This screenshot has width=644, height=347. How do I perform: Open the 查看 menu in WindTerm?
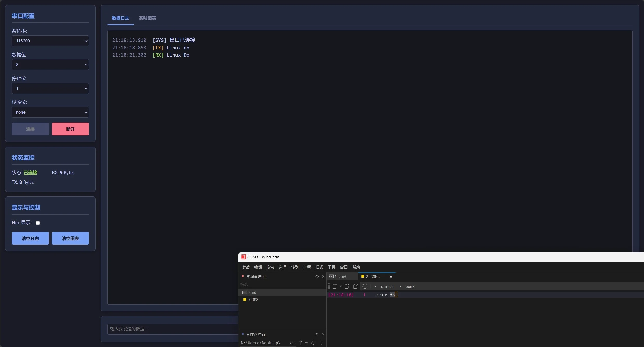pyautogui.click(x=307, y=267)
